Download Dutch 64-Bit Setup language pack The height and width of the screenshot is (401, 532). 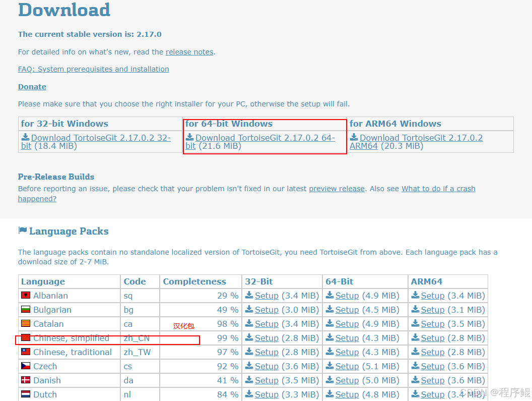click(x=347, y=394)
